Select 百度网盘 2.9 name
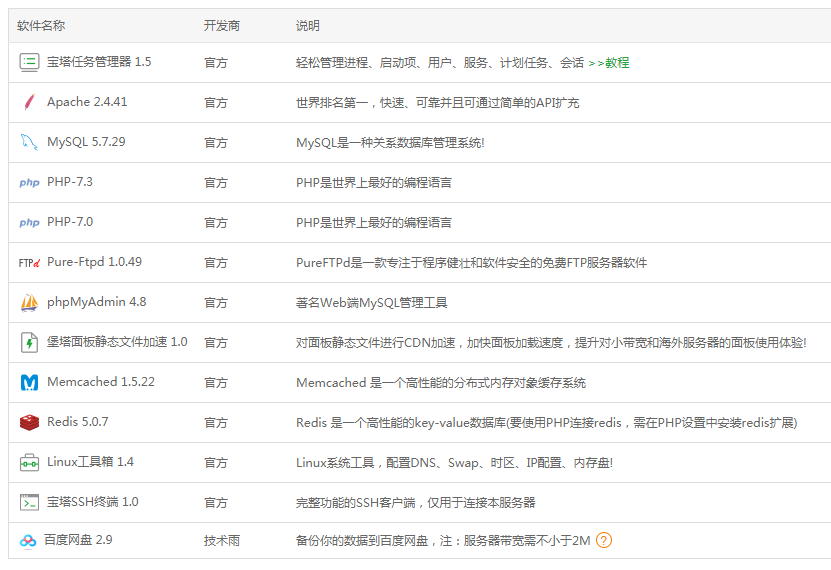The width and height of the screenshot is (831, 570). click(78, 540)
